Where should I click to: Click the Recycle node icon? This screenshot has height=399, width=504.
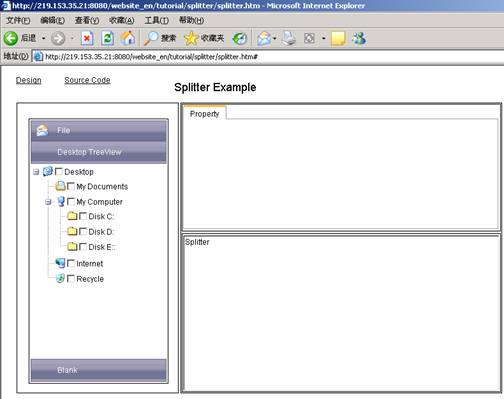click(60, 278)
